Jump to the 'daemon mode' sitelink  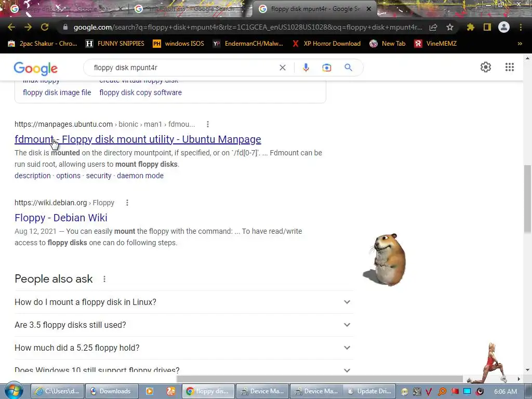pos(140,176)
